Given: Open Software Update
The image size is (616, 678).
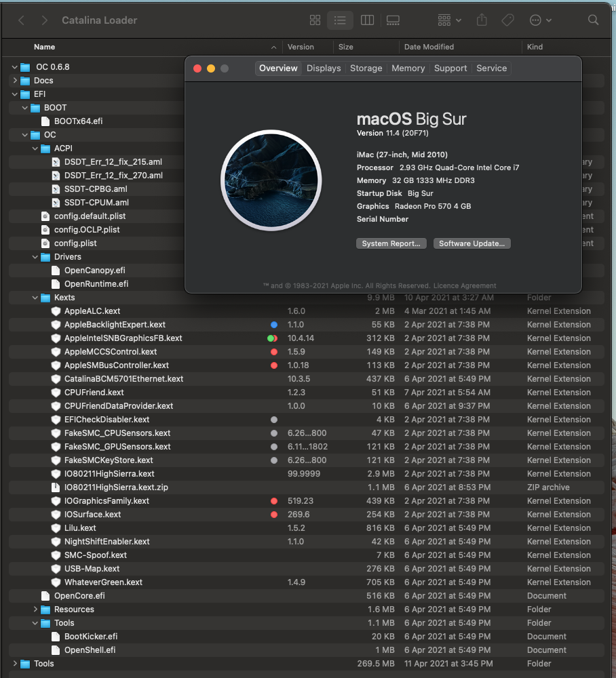Looking at the screenshot, I should pyautogui.click(x=472, y=243).
